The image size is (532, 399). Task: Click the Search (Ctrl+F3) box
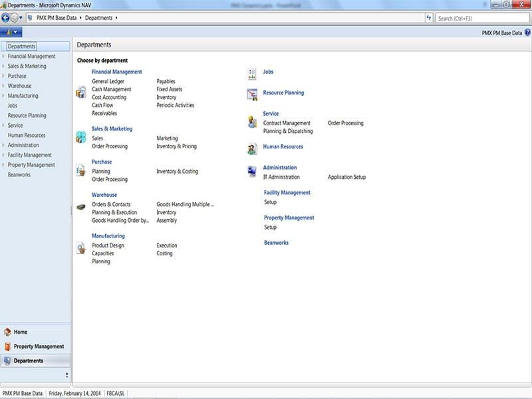point(483,19)
